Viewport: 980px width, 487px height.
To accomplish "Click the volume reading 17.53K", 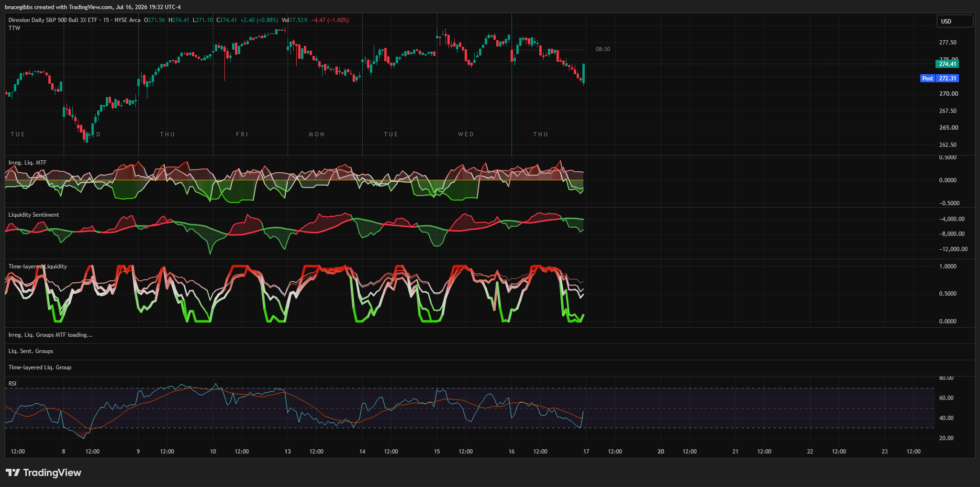I will (299, 20).
